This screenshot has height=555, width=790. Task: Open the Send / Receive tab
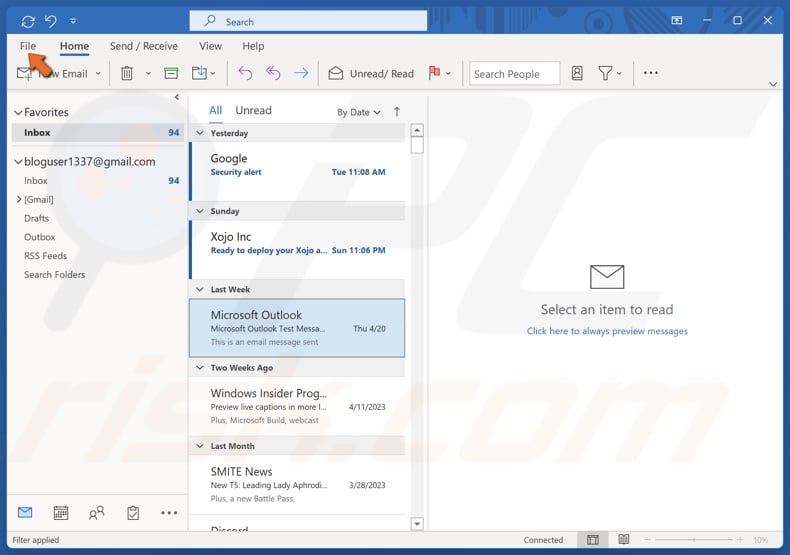pos(144,46)
